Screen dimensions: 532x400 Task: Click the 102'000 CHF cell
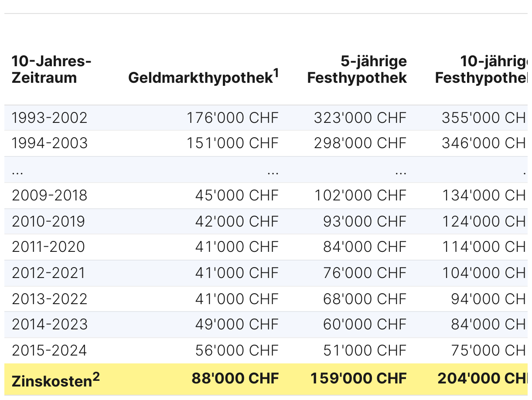[361, 196]
